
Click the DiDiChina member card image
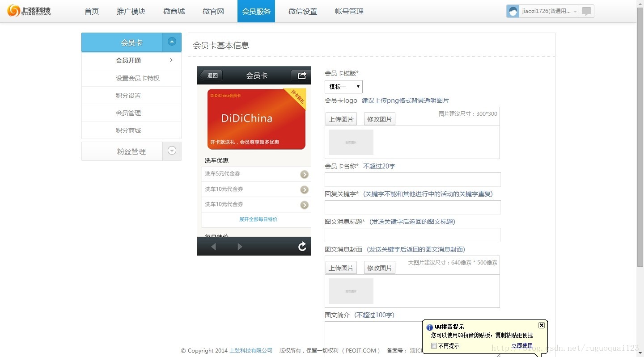(x=256, y=119)
